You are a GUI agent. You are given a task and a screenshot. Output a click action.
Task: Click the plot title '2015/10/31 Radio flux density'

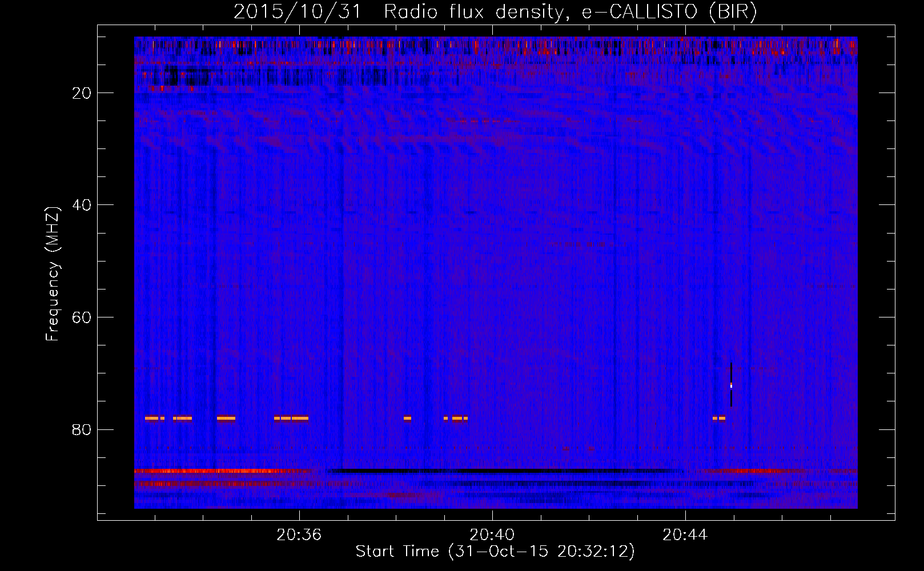click(x=399, y=12)
